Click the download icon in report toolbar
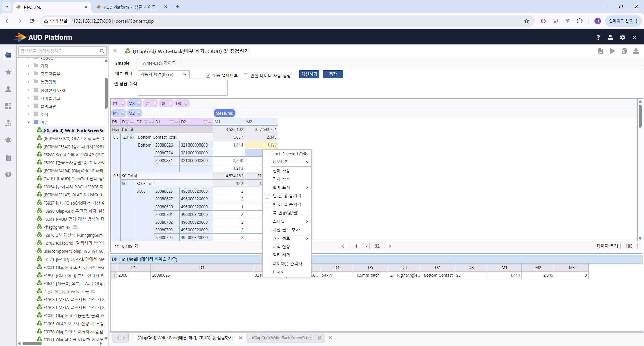The width and height of the screenshot is (644, 346). point(636,51)
